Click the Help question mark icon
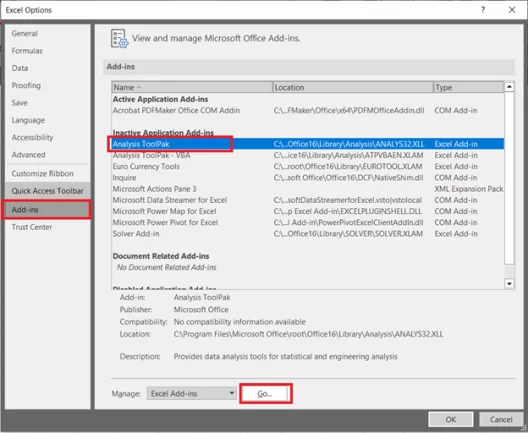The image size is (528, 433). click(x=483, y=10)
